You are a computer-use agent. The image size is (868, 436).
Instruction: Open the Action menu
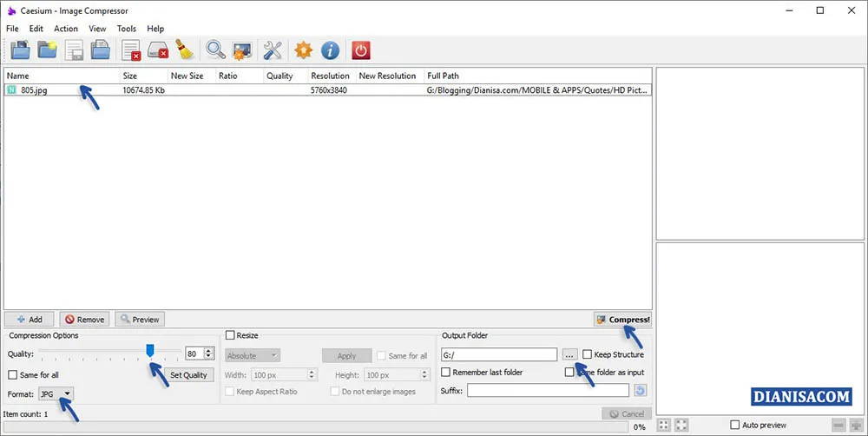66,29
